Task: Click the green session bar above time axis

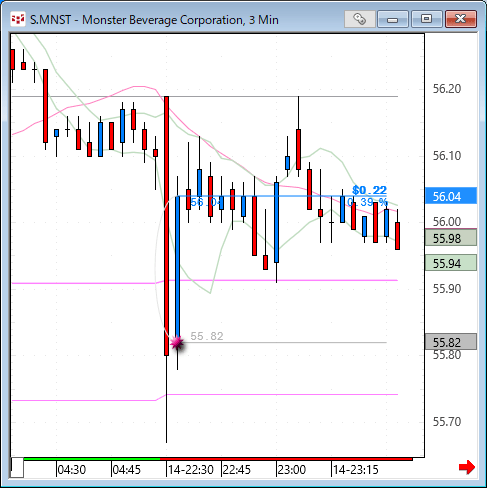Action: (x=92, y=459)
